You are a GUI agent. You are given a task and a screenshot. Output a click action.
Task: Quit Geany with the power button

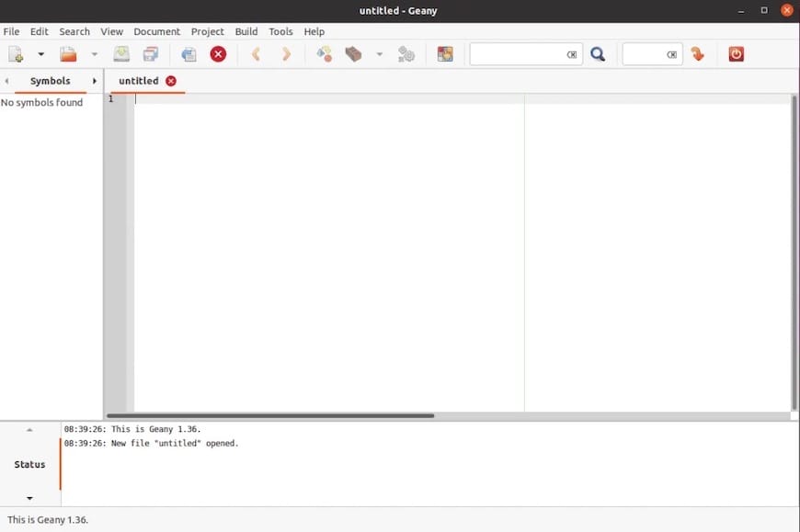tap(735, 53)
